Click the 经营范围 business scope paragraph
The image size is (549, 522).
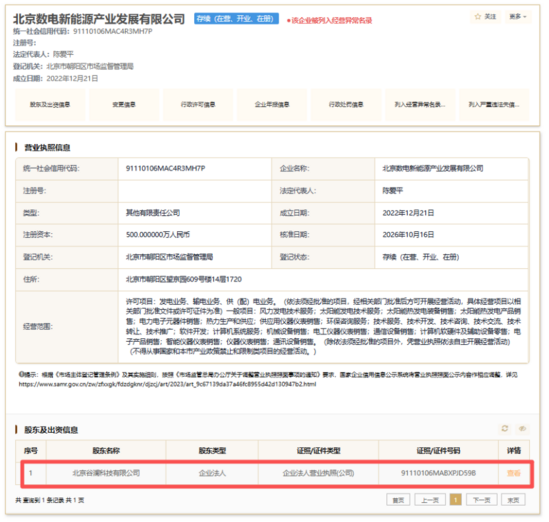click(324, 326)
